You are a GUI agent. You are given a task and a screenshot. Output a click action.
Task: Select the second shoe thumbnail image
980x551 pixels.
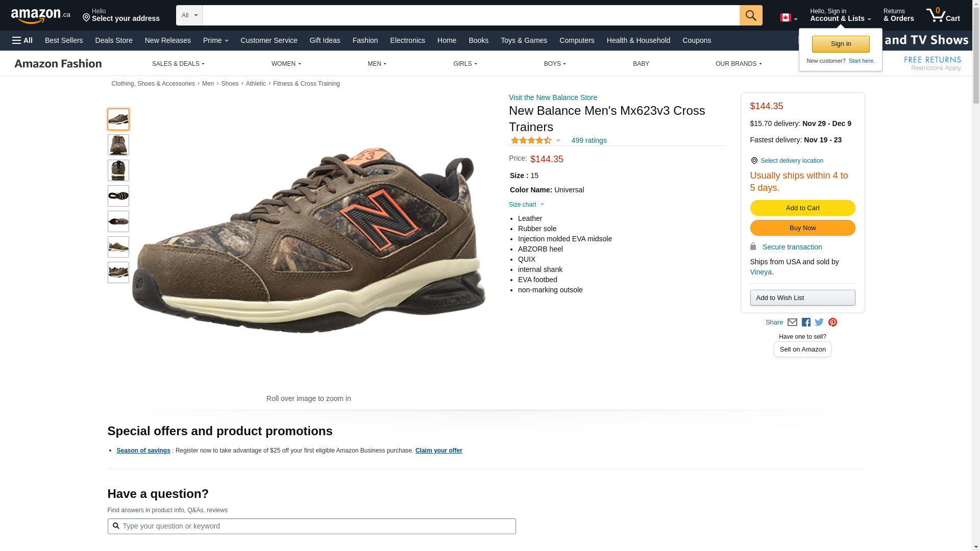[118, 145]
